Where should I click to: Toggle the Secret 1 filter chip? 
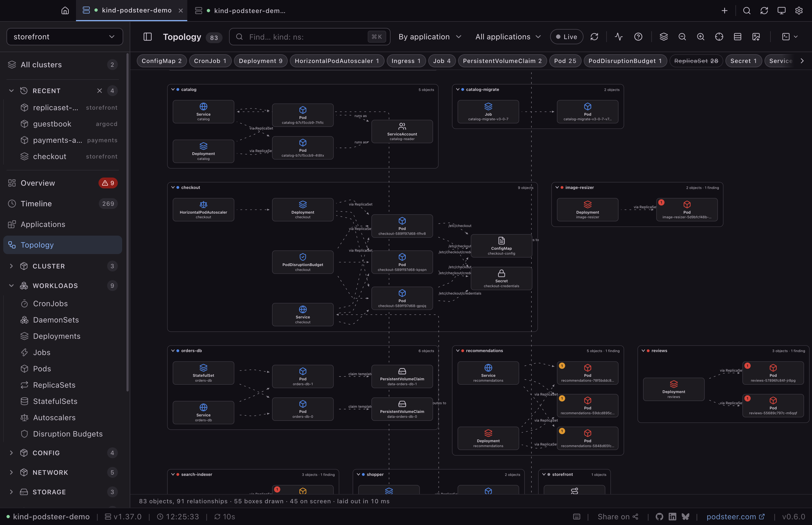pyautogui.click(x=744, y=61)
